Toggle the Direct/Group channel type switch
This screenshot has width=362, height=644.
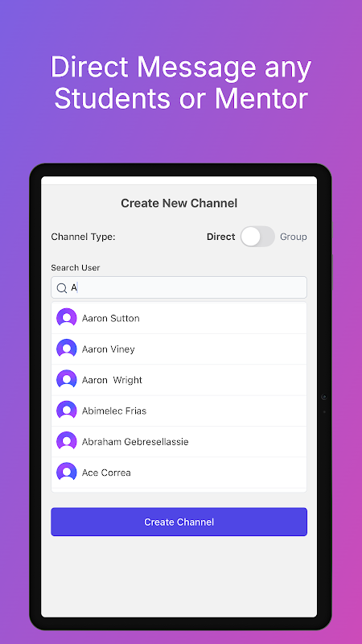tap(257, 237)
